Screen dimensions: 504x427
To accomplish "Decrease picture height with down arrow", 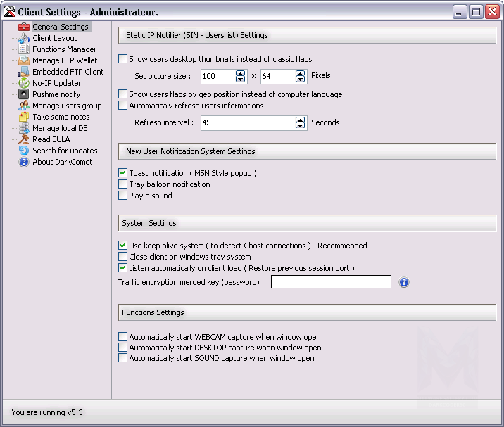I will (301, 79).
